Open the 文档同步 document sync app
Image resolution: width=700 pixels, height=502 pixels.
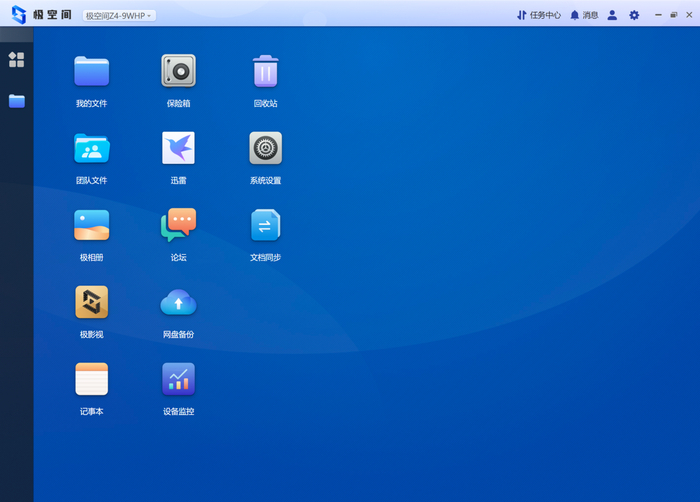pyautogui.click(x=265, y=226)
